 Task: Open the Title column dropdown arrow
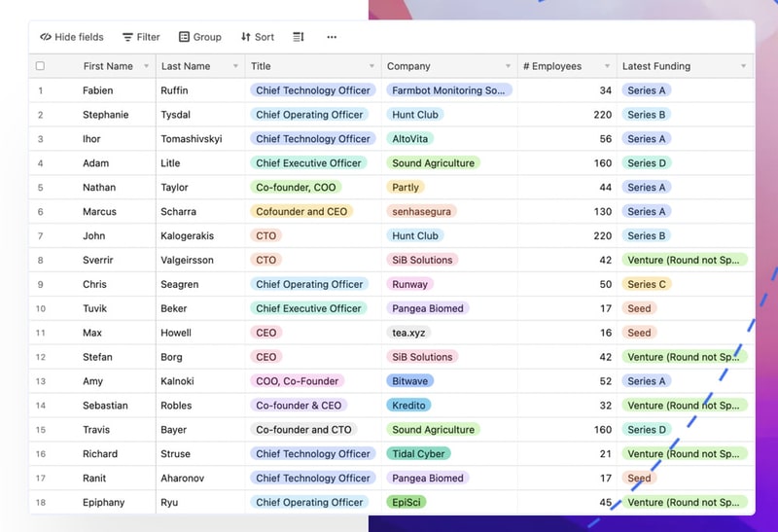click(x=371, y=66)
